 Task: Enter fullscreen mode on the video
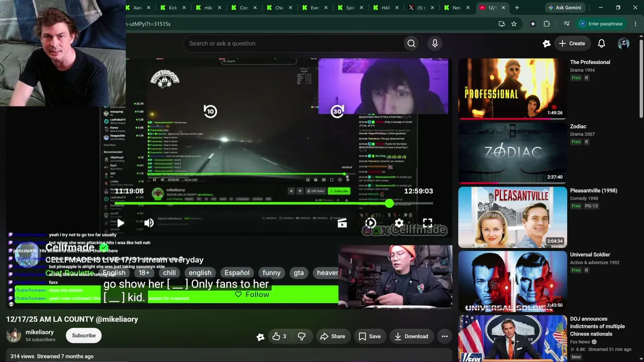pyautogui.click(x=427, y=223)
